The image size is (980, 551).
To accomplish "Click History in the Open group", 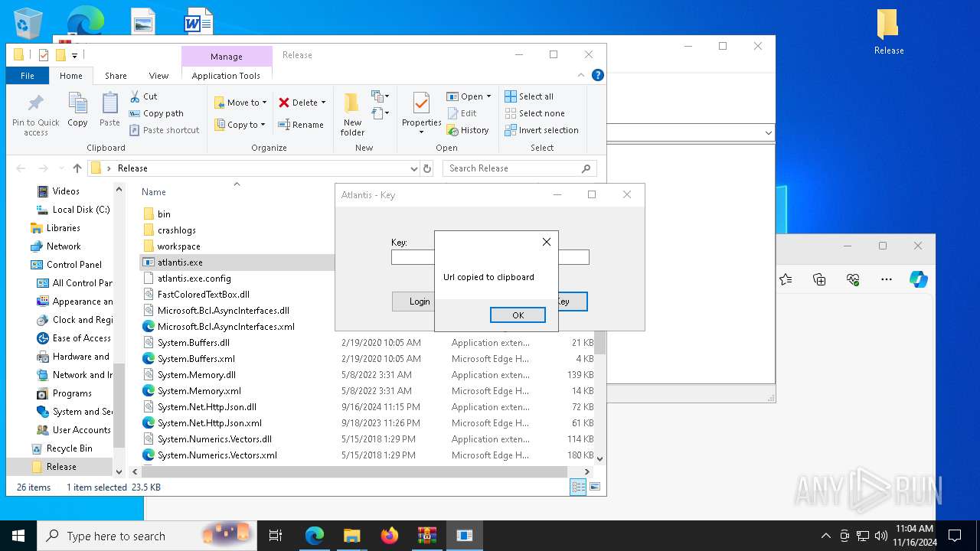I will 468,130.
